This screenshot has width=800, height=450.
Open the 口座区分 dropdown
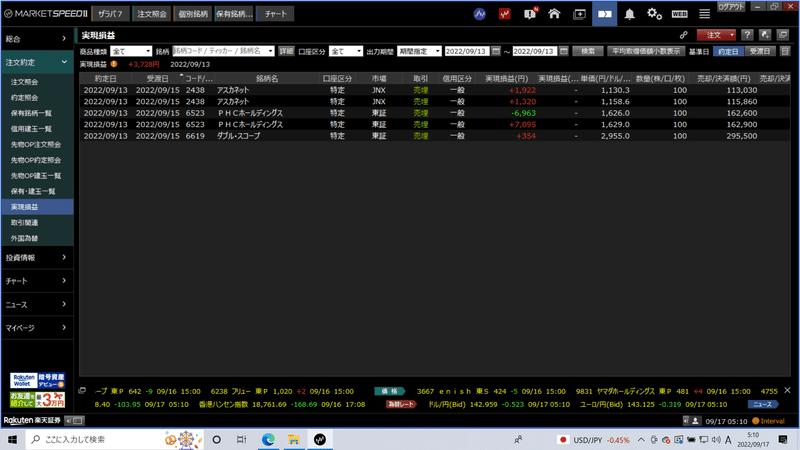[345, 51]
